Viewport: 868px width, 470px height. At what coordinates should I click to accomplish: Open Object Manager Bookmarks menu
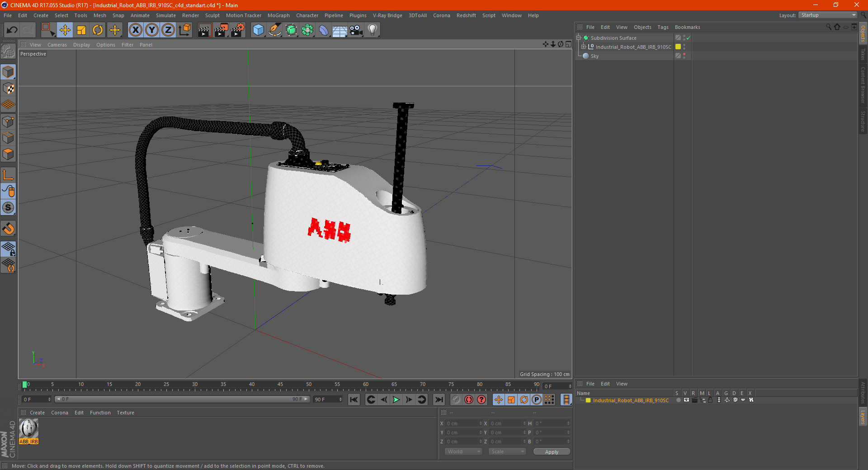687,27
